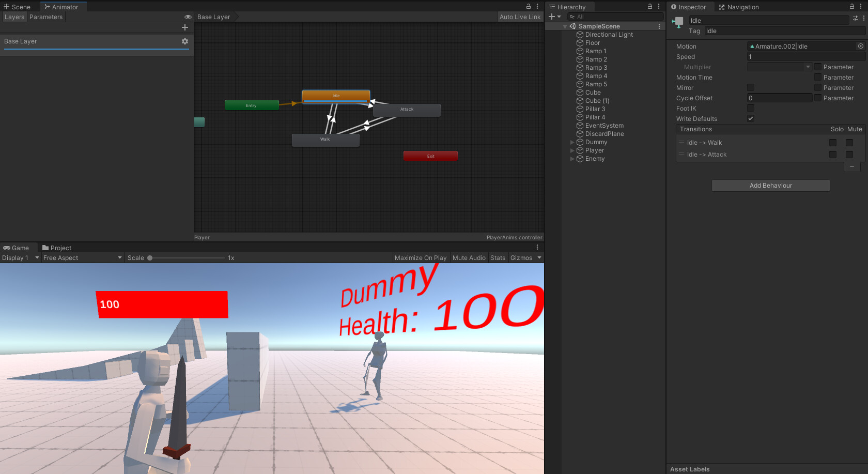Switch to the Parameters tab in Animator

click(46, 17)
